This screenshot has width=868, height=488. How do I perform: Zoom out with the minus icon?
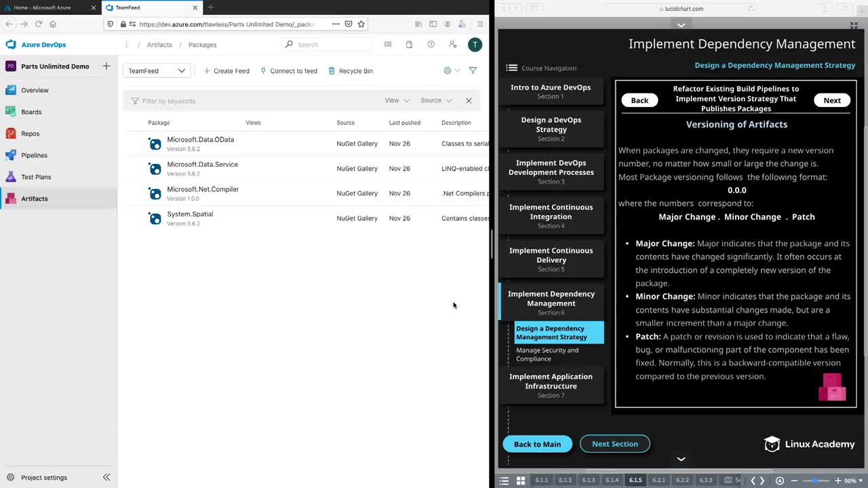[794, 481]
